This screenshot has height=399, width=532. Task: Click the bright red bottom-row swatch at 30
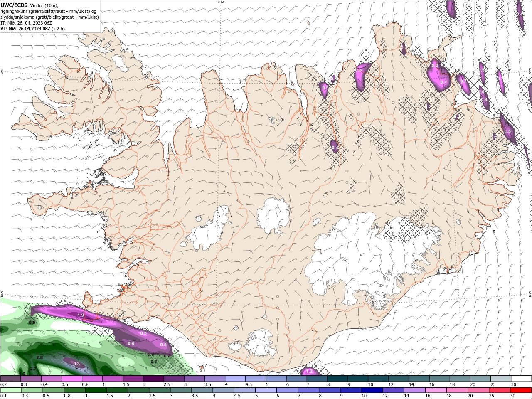[521, 390]
